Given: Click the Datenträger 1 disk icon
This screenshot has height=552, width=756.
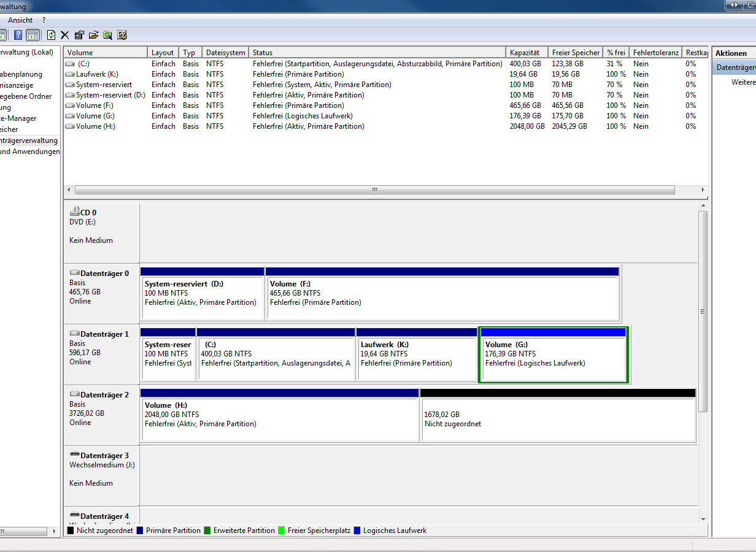Looking at the screenshot, I should (75, 334).
